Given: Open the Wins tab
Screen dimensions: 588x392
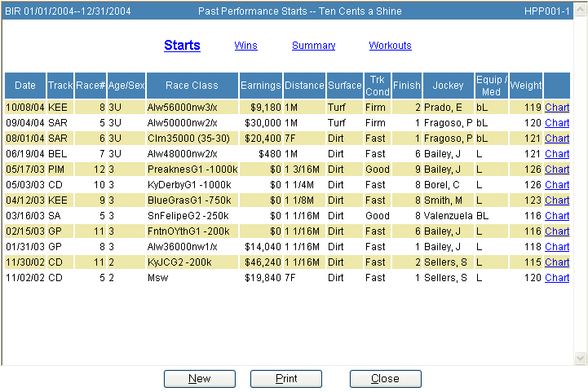Looking at the screenshot, I should (245, 46).
